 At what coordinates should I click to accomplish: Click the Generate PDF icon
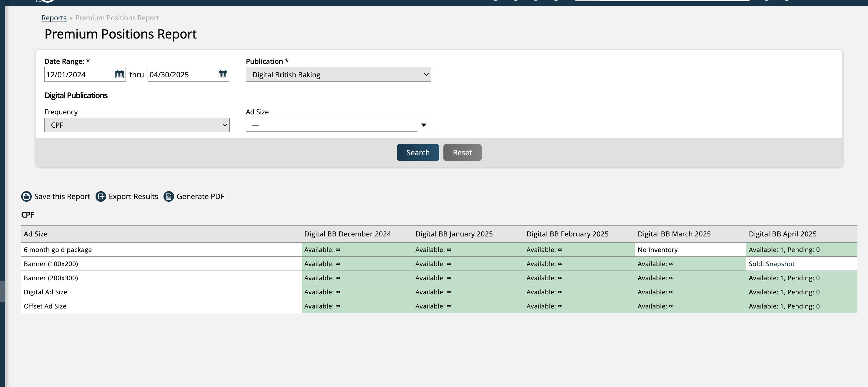(x=169, y=196)
